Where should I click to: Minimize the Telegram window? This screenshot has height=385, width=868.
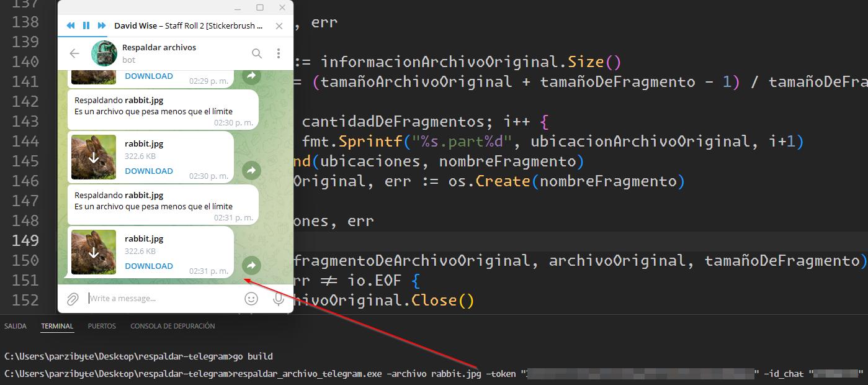pyautogui.click(x=237, y=7)
